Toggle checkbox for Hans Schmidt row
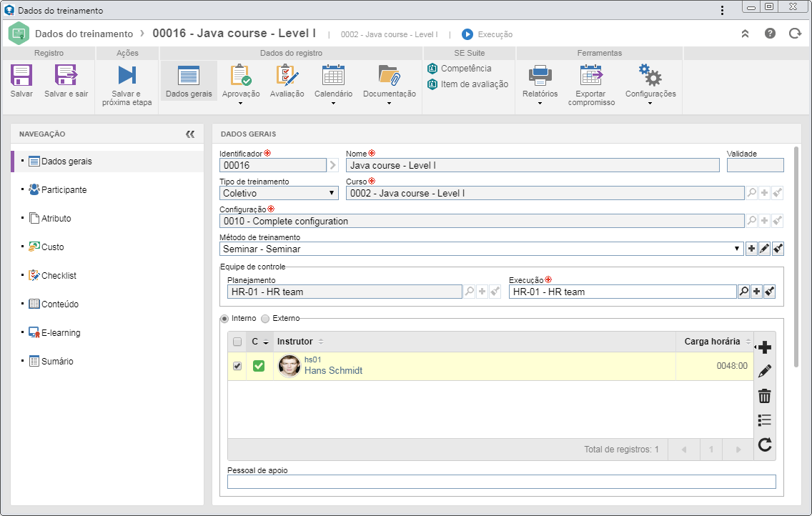812x516 pixels. 237,366
